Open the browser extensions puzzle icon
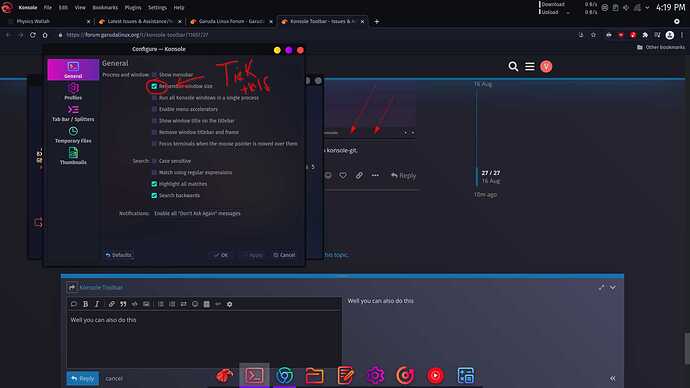690x388 pixels. 645,35
